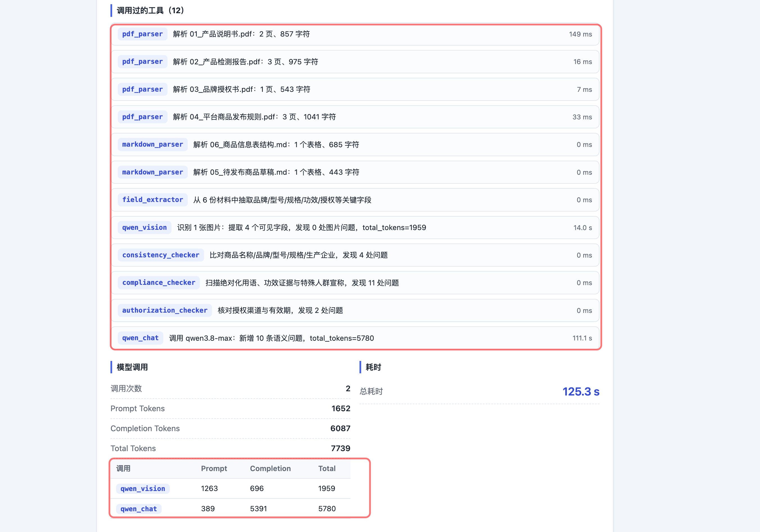Select the field_extractor description about 6 份材料
Viewport: 760px width, 532px height.
click(x=282, y=200)
